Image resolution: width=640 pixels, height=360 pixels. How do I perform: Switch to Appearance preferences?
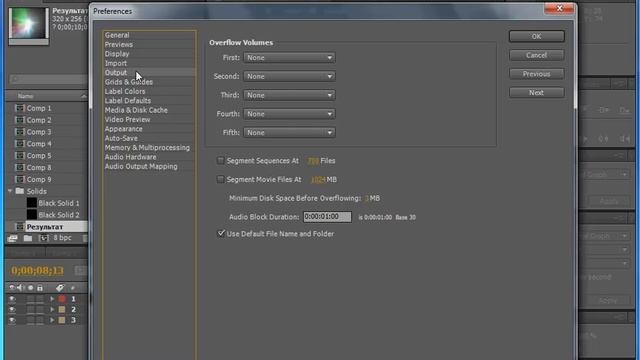pos(123,129)
